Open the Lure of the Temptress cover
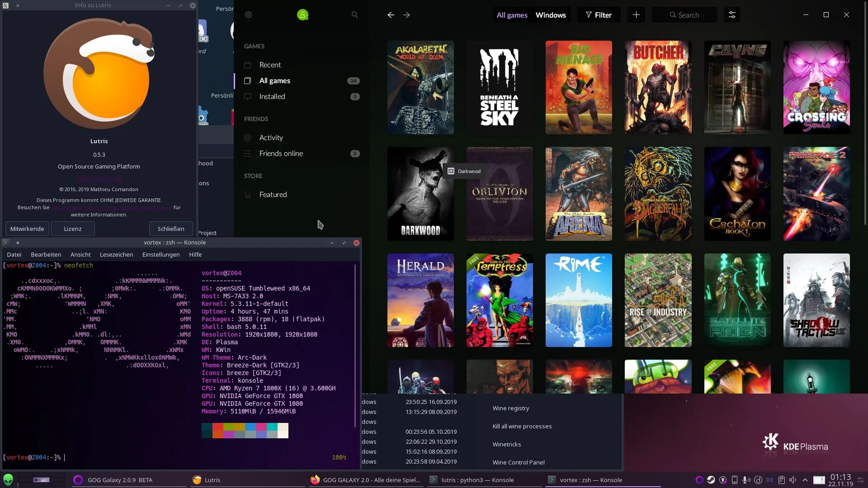 click(500, 300)
